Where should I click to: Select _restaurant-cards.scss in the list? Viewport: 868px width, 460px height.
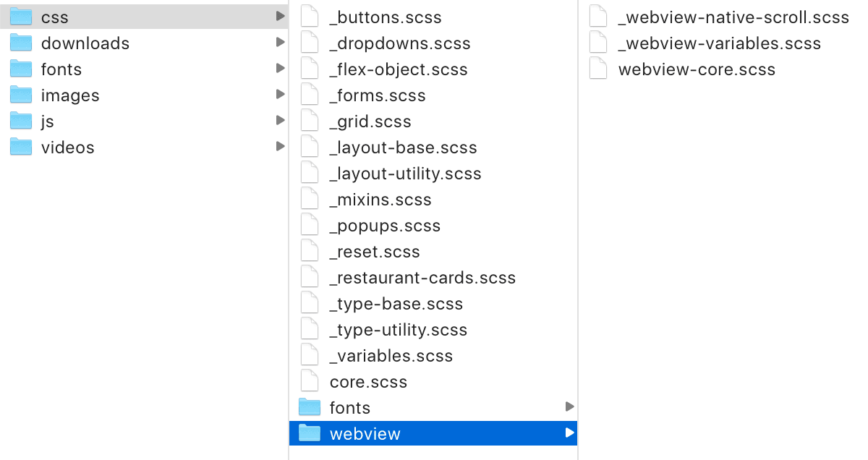coord(422,278)
